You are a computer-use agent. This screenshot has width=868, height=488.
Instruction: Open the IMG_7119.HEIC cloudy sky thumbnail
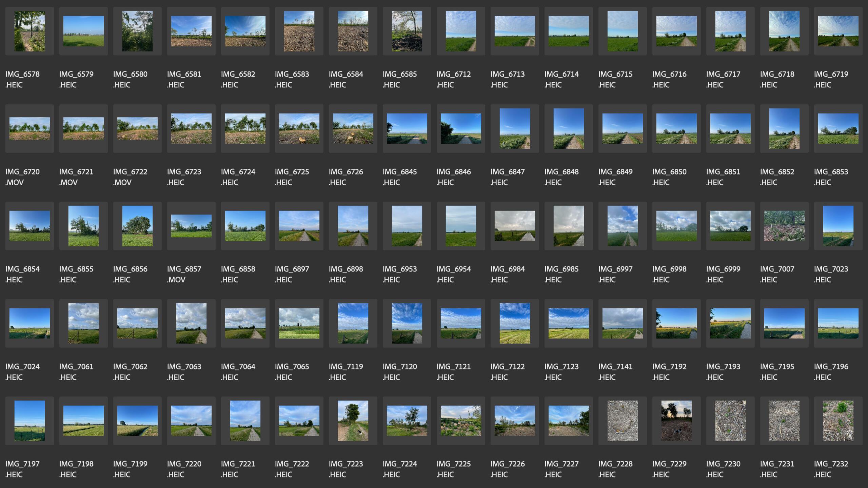coord(353,323)
